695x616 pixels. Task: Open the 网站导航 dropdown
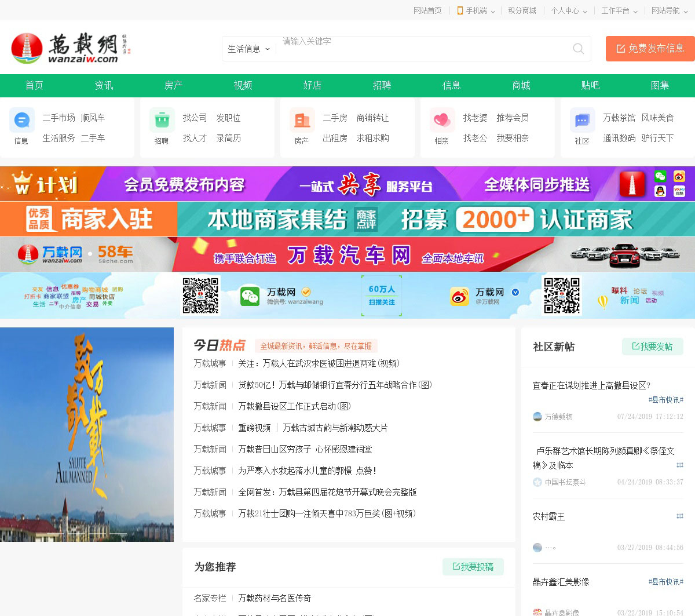point(669,10)
